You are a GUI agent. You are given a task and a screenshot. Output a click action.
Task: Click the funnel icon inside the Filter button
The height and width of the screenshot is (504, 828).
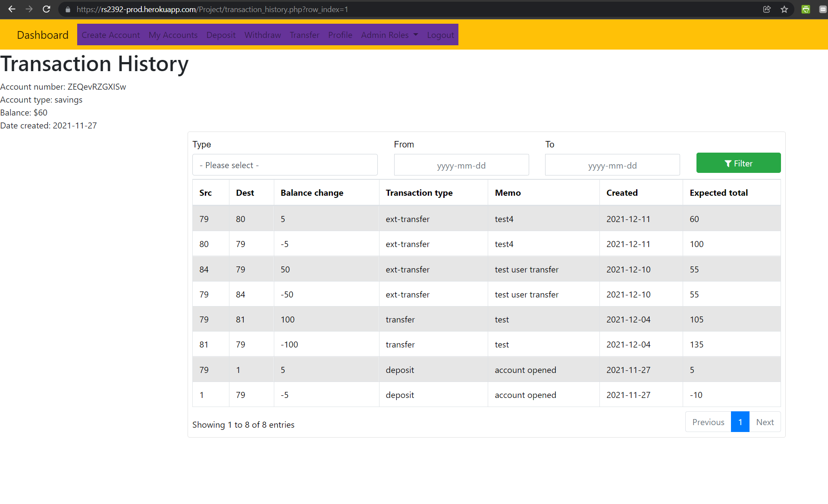click(x=728, y=163)
